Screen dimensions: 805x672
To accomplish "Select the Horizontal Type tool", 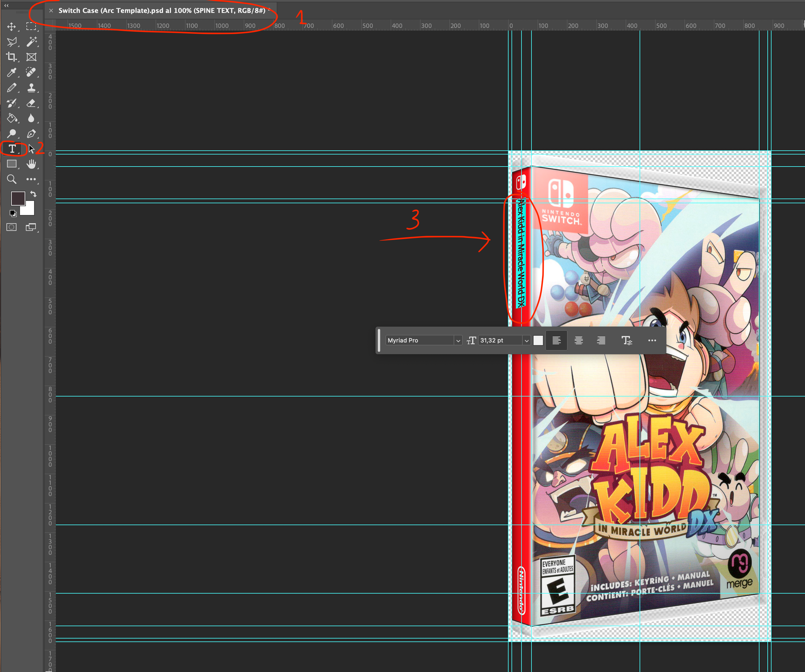I will [12, 149].
